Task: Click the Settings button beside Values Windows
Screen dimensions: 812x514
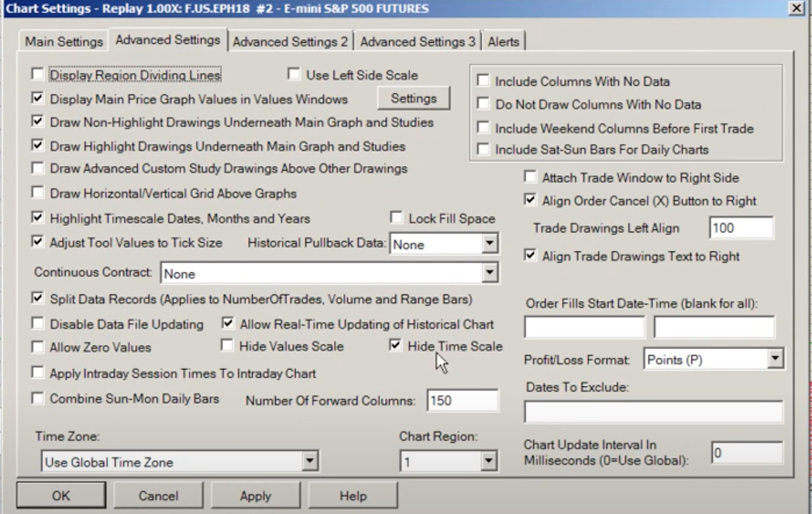Action: point(413,98)
